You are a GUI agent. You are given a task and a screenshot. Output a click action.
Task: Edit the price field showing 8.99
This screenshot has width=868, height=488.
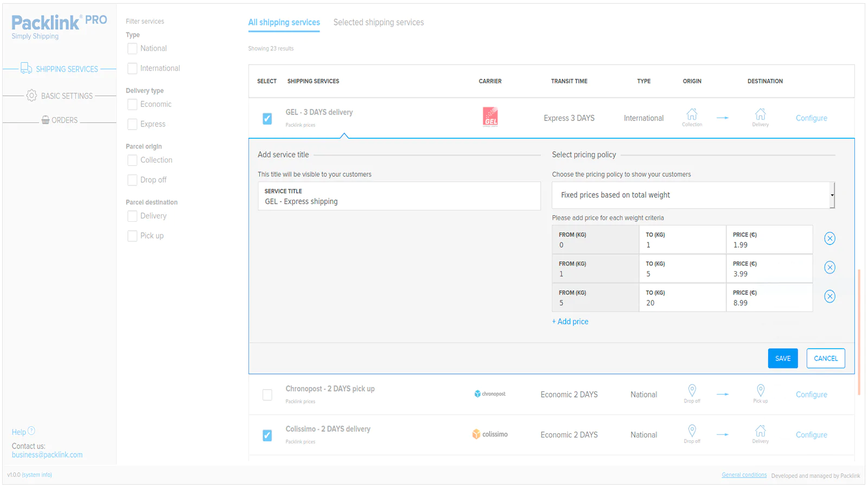769,298
